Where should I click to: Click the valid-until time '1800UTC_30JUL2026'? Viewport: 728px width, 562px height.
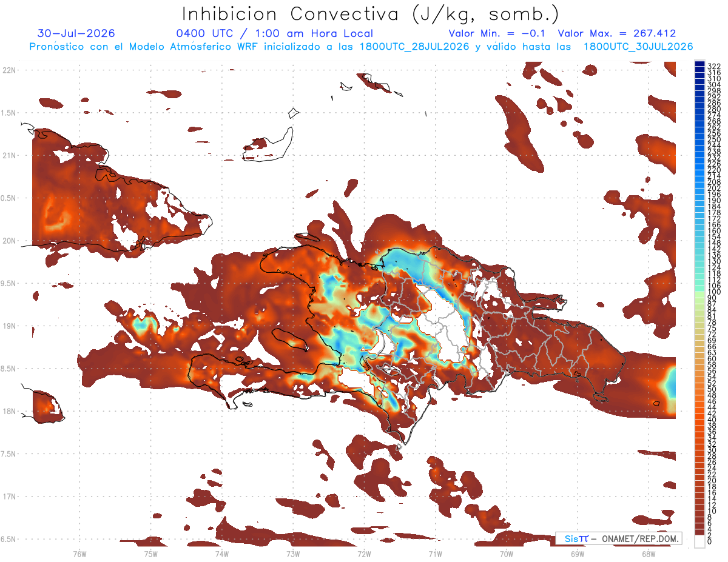coord(638,47)
